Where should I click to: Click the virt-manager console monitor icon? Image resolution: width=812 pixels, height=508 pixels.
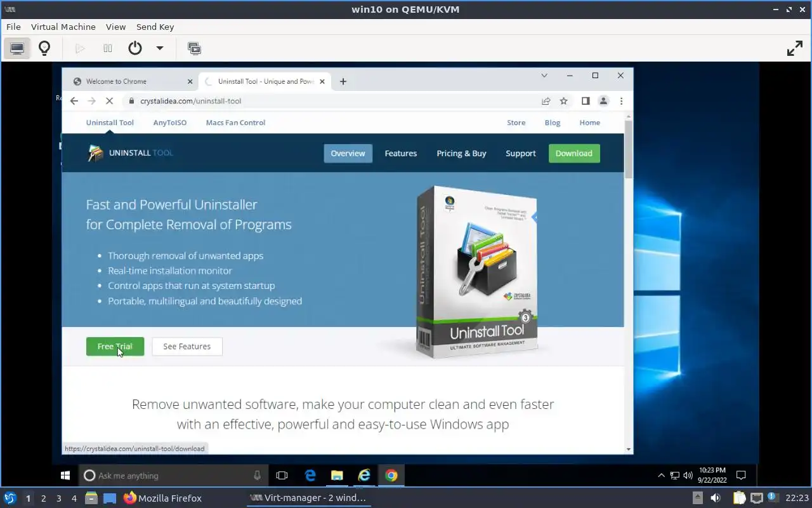17,48
